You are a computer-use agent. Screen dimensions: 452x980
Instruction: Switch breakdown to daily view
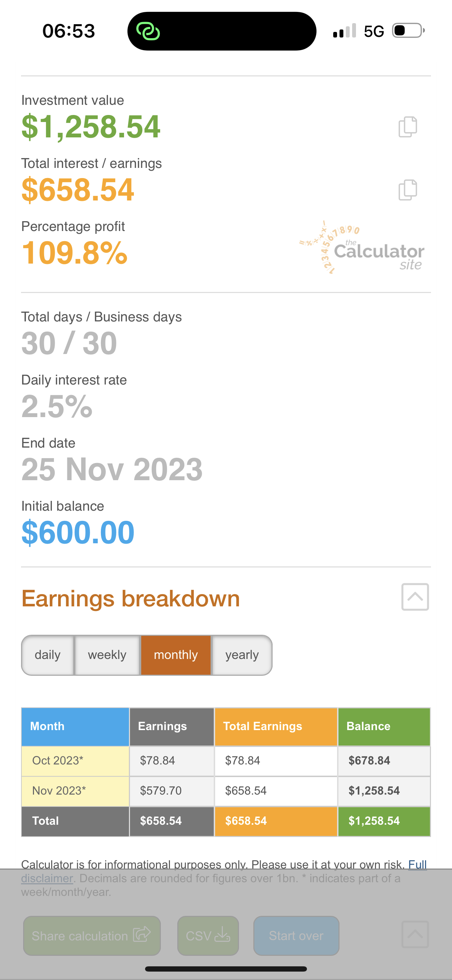pos(48,655)
